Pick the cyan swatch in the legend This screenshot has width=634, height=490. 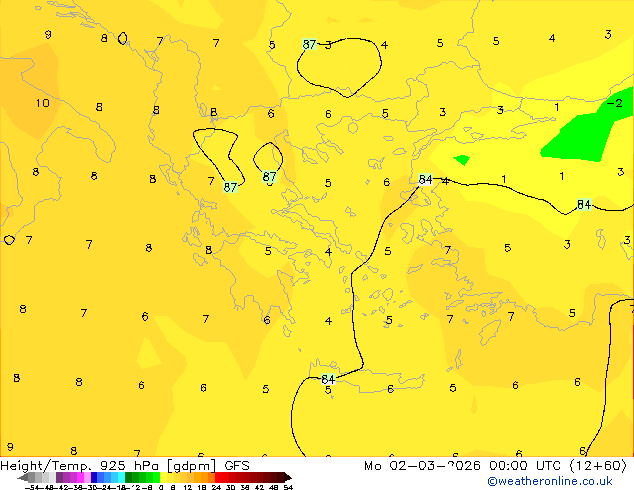click(x=121, y=478)
